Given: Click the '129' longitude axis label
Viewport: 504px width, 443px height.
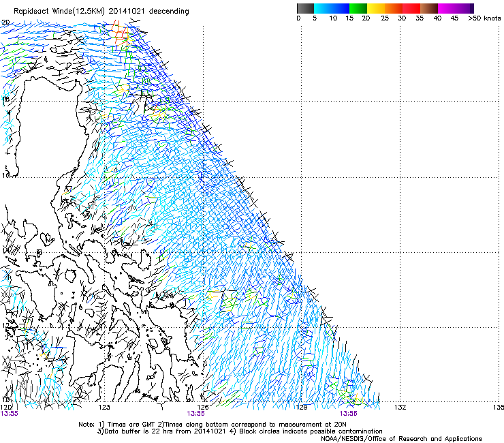Looking at the screenshot, I should pos(301,408).
